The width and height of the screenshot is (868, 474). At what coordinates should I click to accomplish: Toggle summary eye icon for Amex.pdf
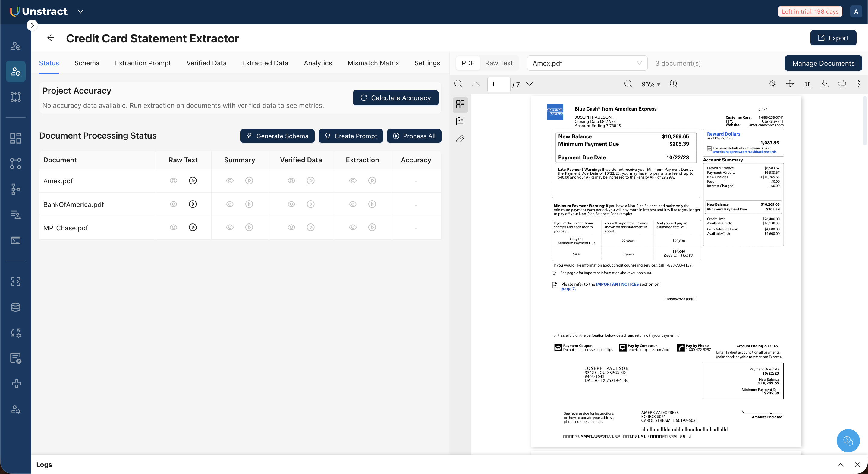tap(230, 181)
